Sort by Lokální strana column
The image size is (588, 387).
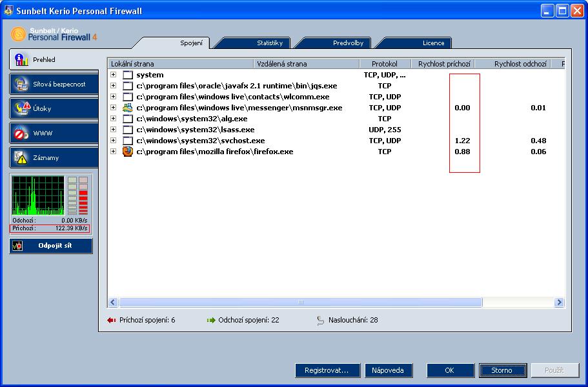pyautogui.click(x=181, y=64)
